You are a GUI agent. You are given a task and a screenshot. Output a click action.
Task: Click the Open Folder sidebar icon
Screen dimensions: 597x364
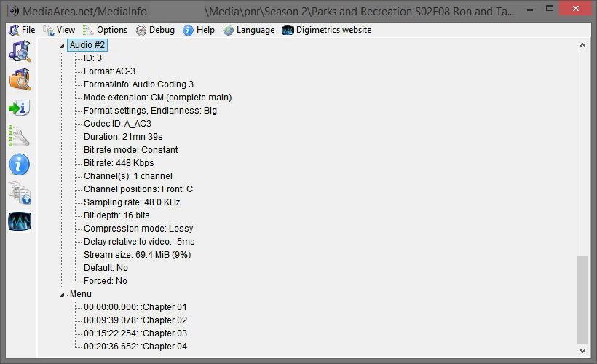[x=20, y=79]
